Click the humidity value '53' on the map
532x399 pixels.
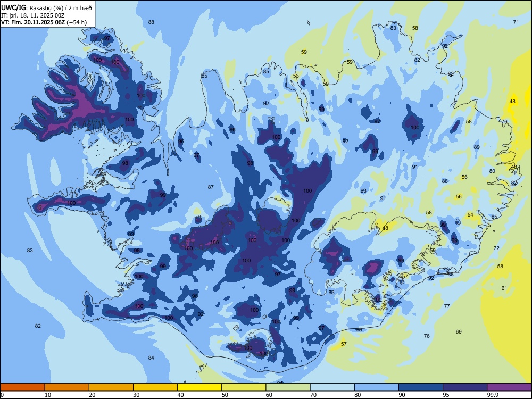click(x=296, y=76)
